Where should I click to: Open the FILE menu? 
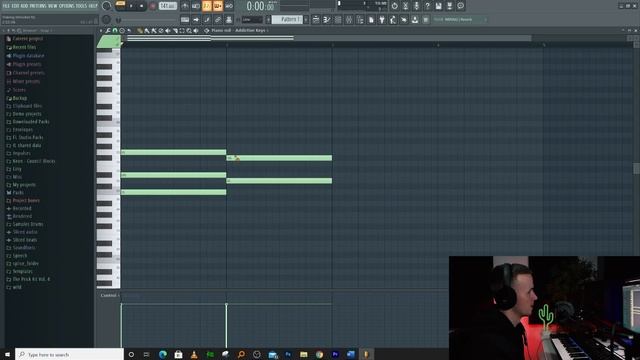(6, 6)
